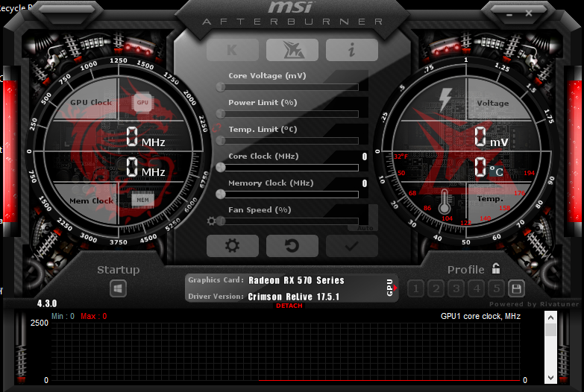Click the Max : 0 graph value
Image resolution: width=584 pixels, height=392 pixels.
point(93,317)
